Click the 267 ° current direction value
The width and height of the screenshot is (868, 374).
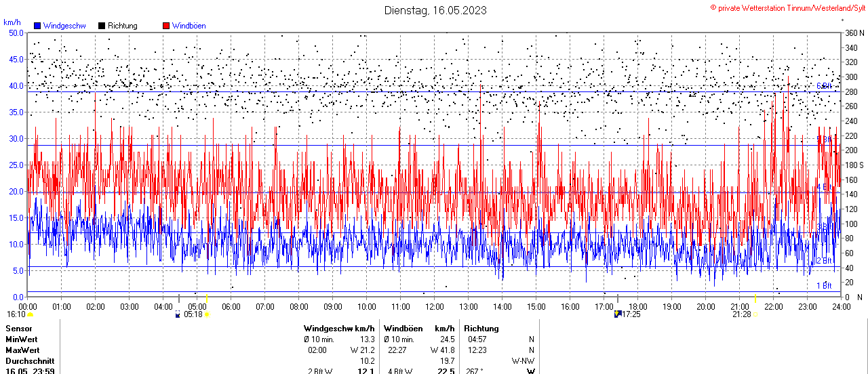476,371
